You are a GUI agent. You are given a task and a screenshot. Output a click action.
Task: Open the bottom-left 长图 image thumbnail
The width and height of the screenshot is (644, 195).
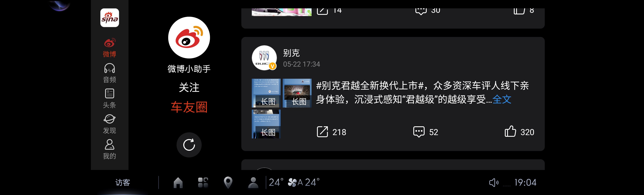(x=266, y=124)
